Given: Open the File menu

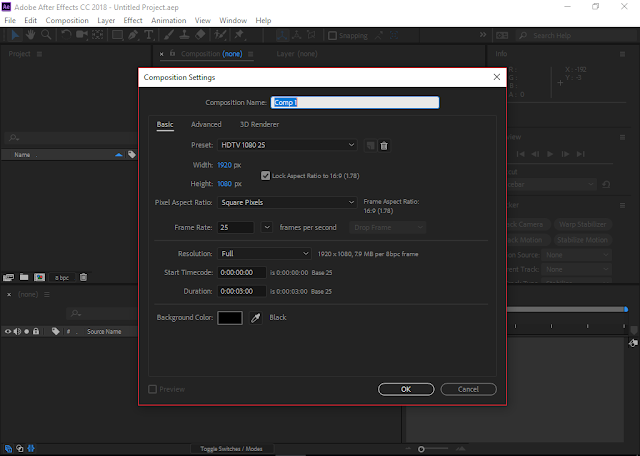Looking at the screenshot, I should pyautogui.click(x=10, y=20).
